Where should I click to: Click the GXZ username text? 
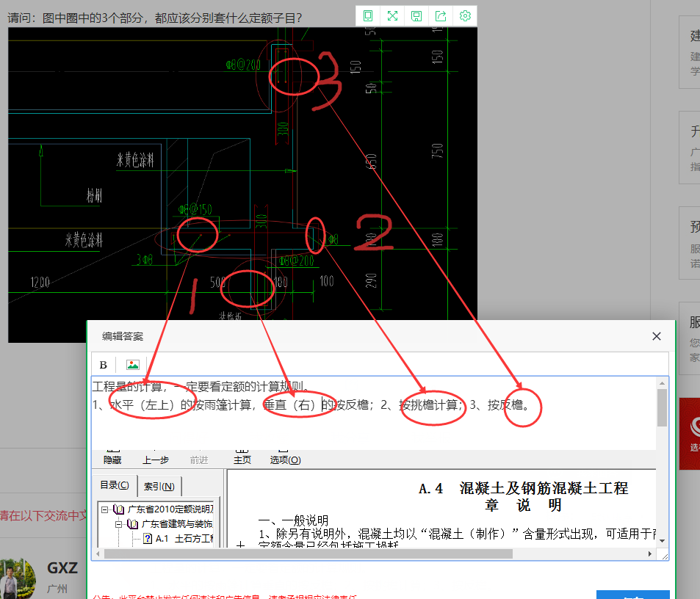(62, 567)
